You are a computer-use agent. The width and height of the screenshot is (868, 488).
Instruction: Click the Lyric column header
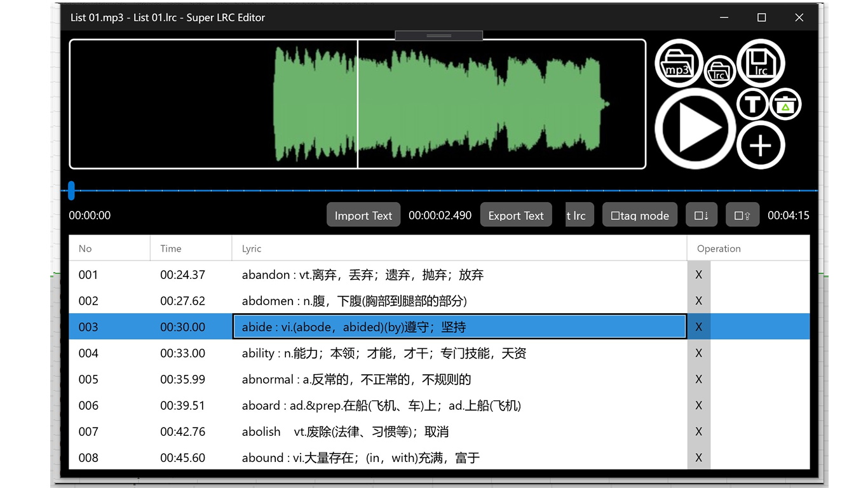click(x=250, y=248)
